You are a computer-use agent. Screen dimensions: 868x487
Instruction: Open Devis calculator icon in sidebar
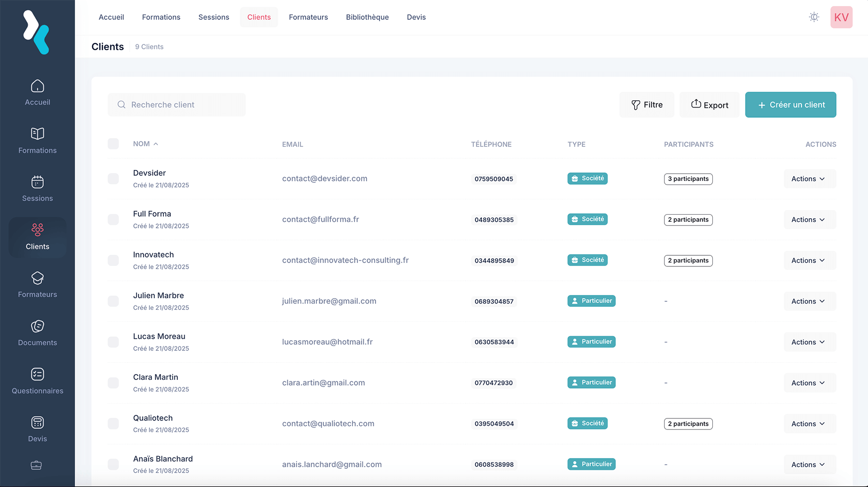(37, 429)
